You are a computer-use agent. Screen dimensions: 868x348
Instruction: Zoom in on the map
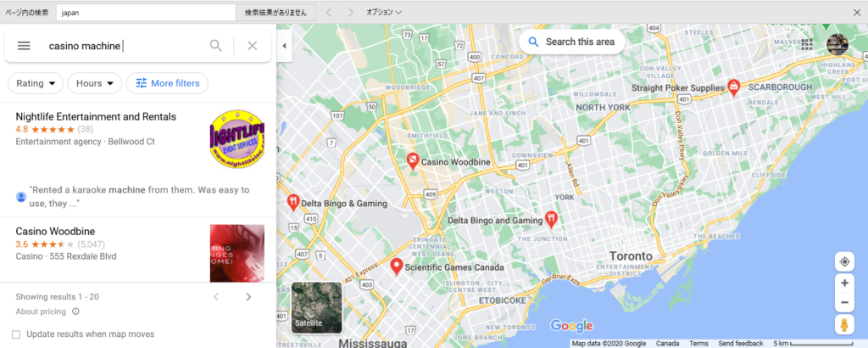coord(844,283)
